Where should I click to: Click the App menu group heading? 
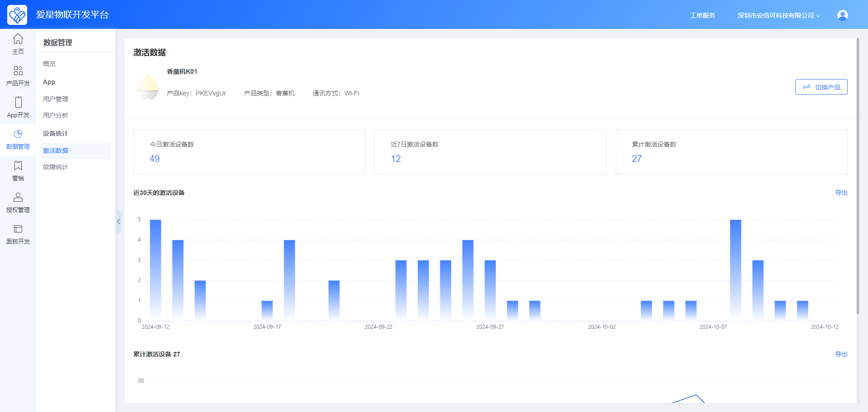(x=49, y=82)
